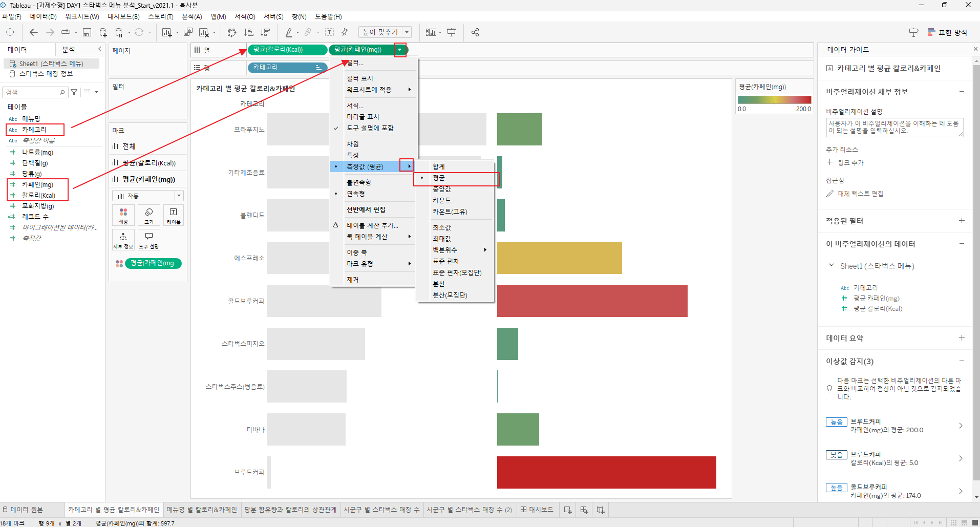Open the Tooltip marks card

(x=149, y=240)
